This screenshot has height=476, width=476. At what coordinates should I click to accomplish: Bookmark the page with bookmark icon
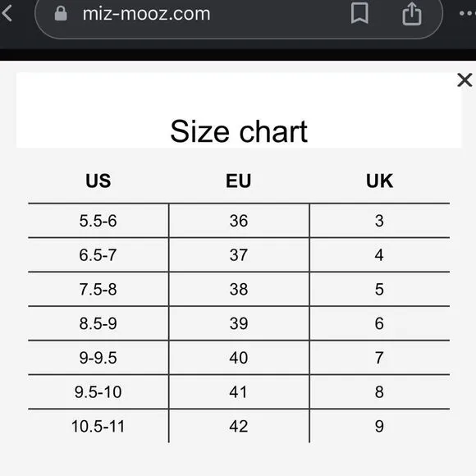click(359, 14)
